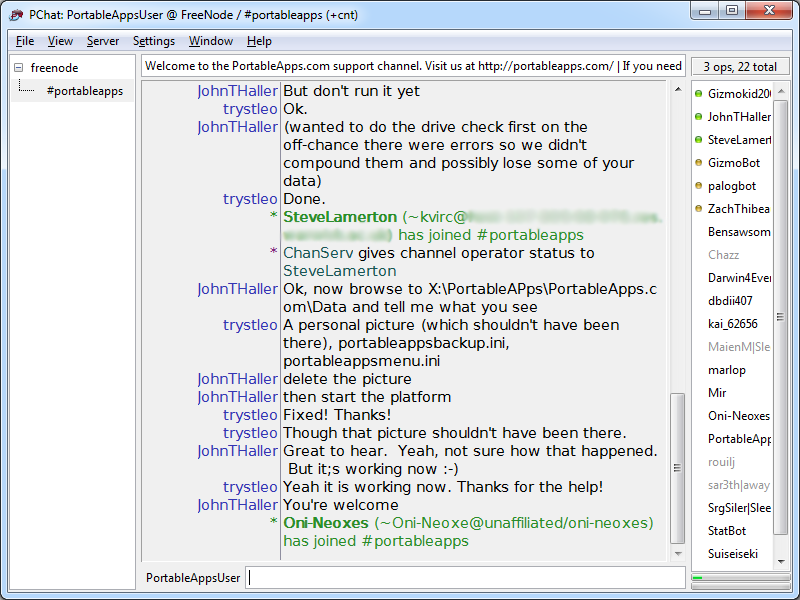
Task: Select #portableapps channel in the tree
Action: pyautogui.click(x=84, y=91)
